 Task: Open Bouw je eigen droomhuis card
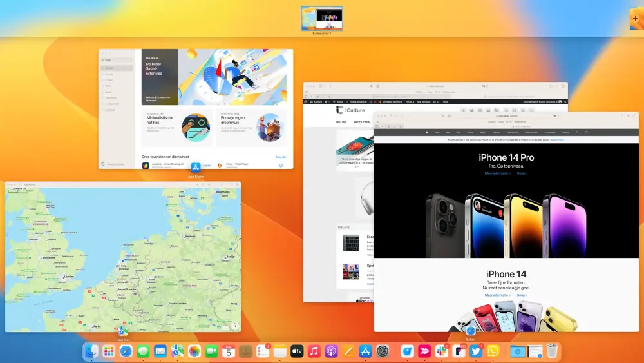click(251, 128)
